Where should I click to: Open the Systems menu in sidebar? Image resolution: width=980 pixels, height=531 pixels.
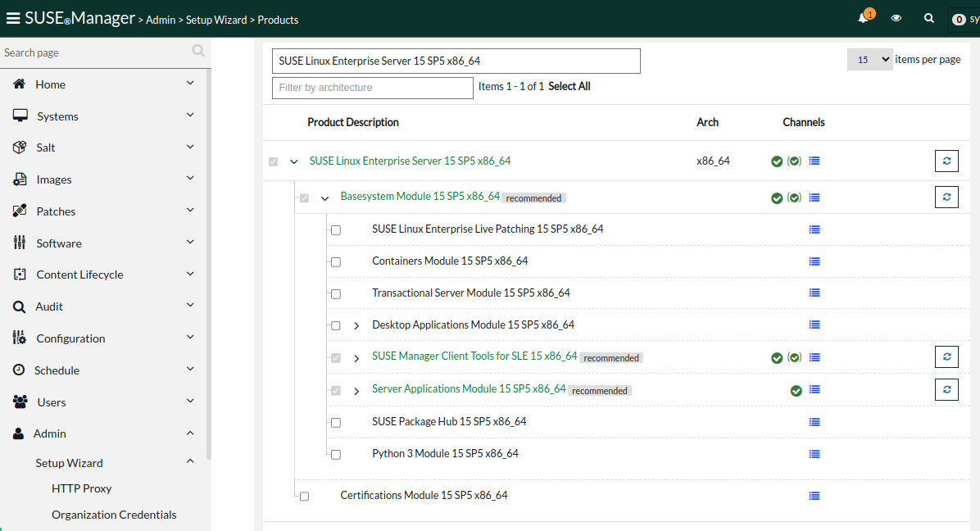(57, 116)
